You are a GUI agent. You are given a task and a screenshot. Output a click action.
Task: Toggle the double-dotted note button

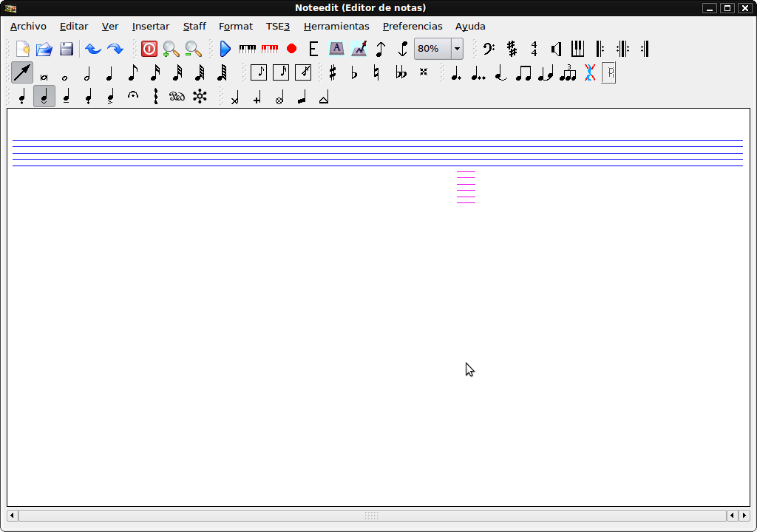click(478, 73)
